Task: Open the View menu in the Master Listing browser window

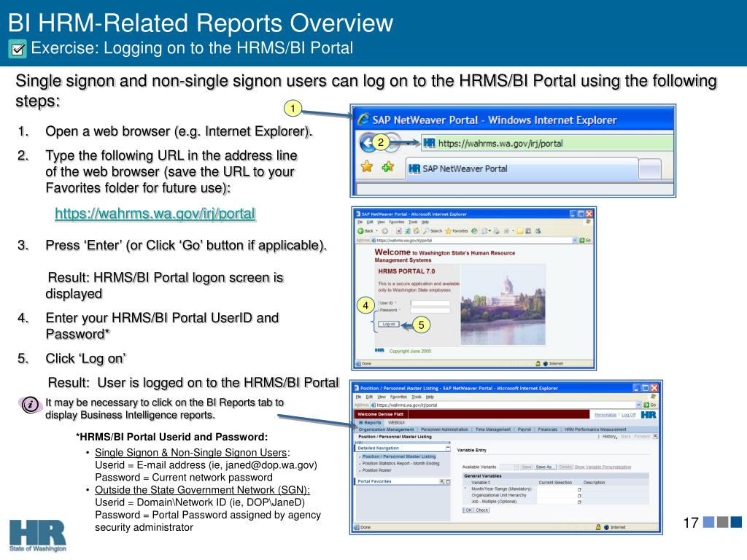Action: (382, 397)
